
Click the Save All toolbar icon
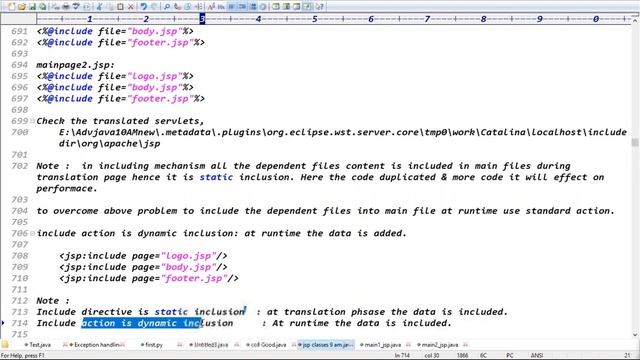click(42, 7)
